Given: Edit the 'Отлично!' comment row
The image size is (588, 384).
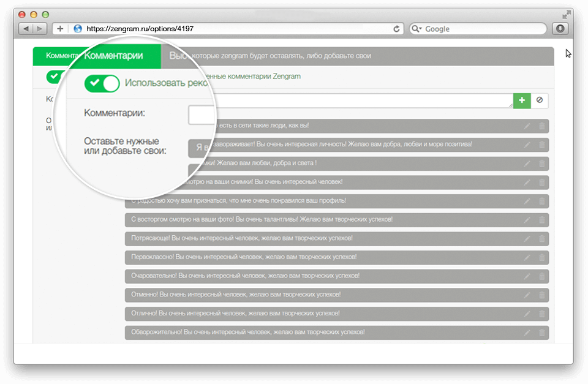Looking at the screenshot, I should coord(526,314).
